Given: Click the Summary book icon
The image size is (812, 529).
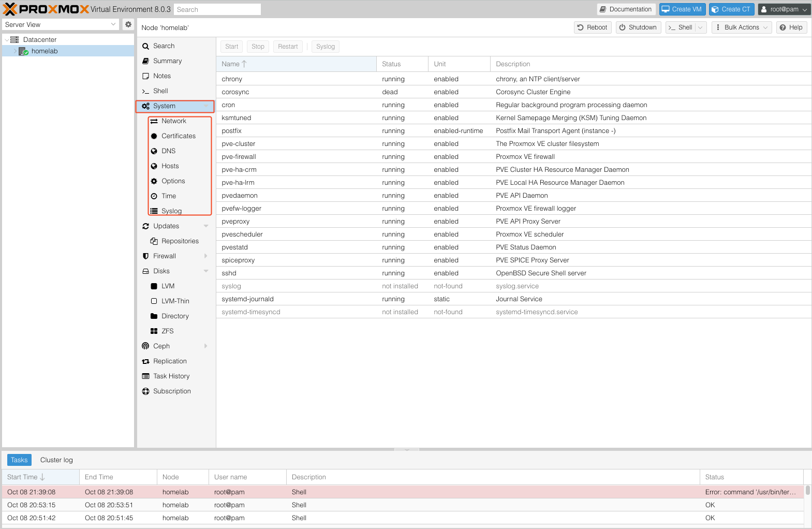Looking at the screenshot, I should 146,61.
